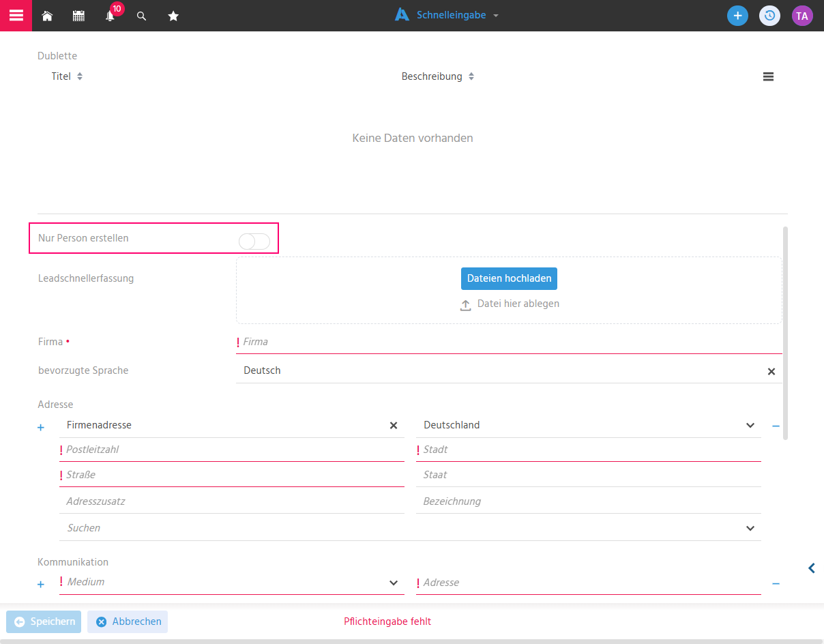This screenshot has height=644, width=824.
Task: Click the form's vertical scrollbar
Action: (x=785, y=333)
